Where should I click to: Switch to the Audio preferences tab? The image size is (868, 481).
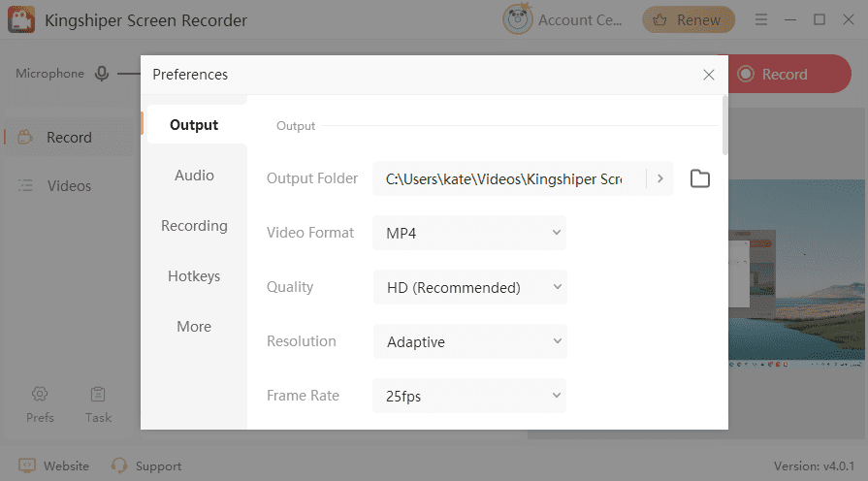tap(194, 176)
